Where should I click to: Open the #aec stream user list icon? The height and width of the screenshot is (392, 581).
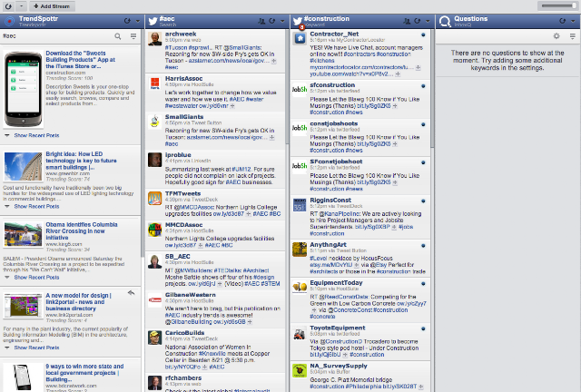[x=261, y=21]
